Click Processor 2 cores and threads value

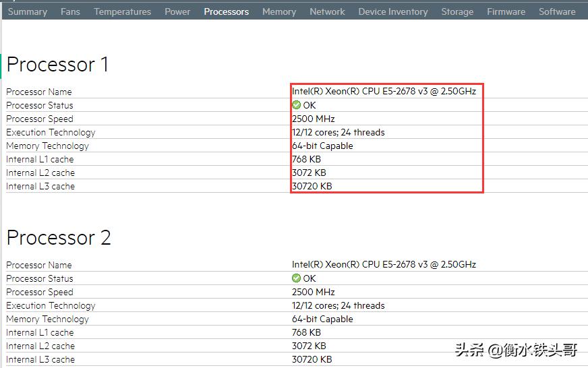pos(339,305)
